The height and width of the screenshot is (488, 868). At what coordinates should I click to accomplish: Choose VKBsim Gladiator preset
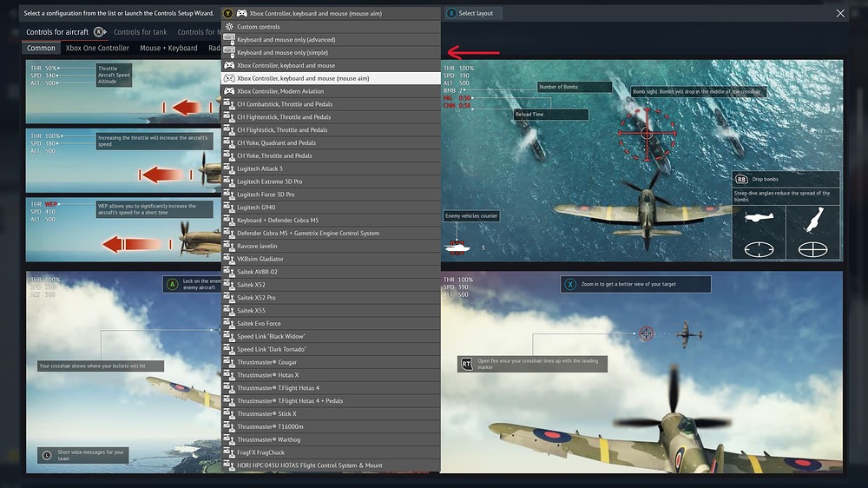click(331, 259)
